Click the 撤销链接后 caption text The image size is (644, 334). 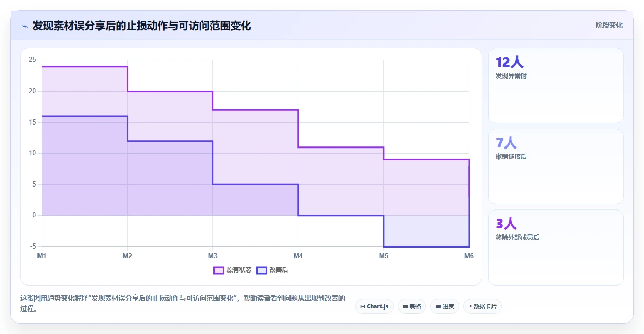(511, 157)
